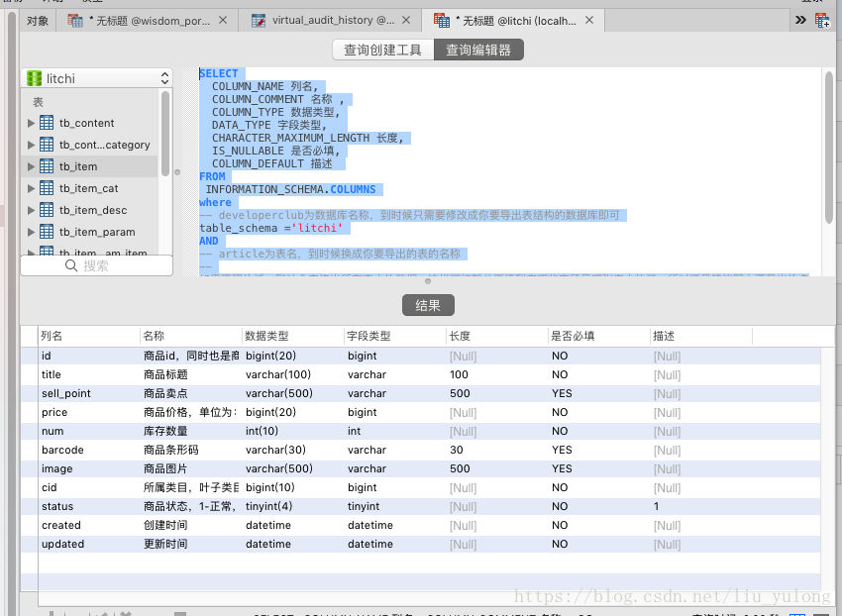This screenshot has width=842, height=616.
Task: Open the 对象 tab
Action: (38, 21)
